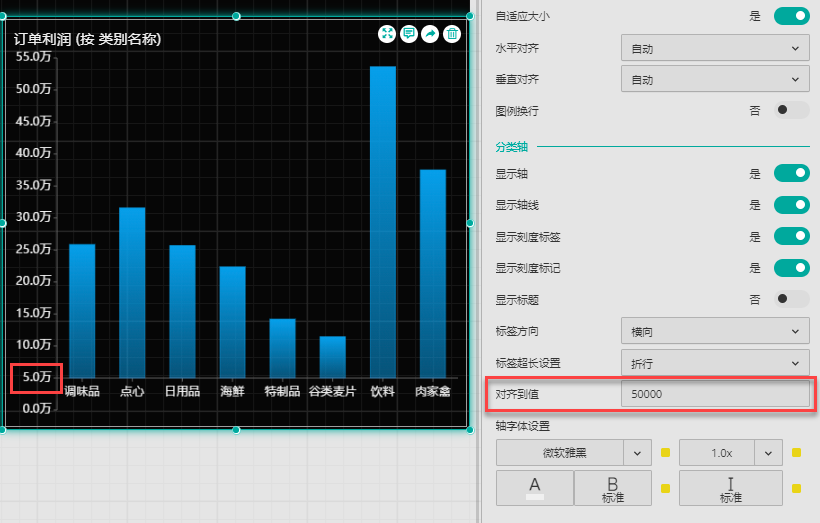Click the 肉家禽 bar in chart
The height and width of the screenshot is (523, 820).
pos(433,274)
